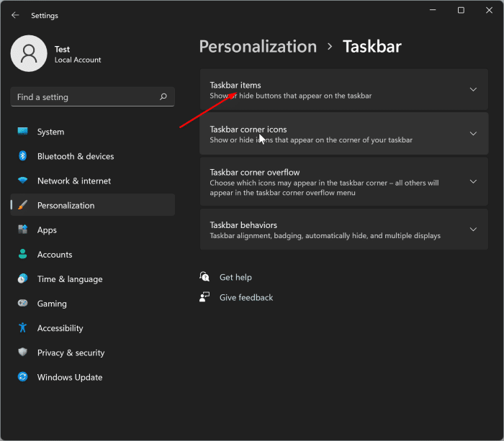The width and height of the screenshot is (504, 441).
Task: Open Accounts settings
Action: pyautogui.click(x=93, y=254)
